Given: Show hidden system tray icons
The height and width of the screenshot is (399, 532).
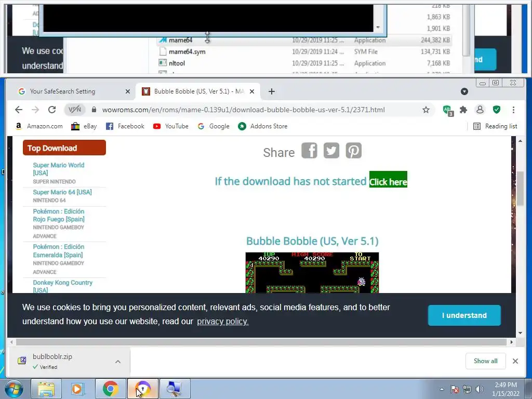Looking at the screenshot, I should coord(442,389).
